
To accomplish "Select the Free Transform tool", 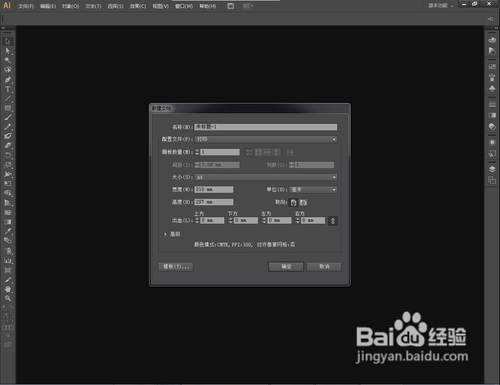I will (8, 183).
